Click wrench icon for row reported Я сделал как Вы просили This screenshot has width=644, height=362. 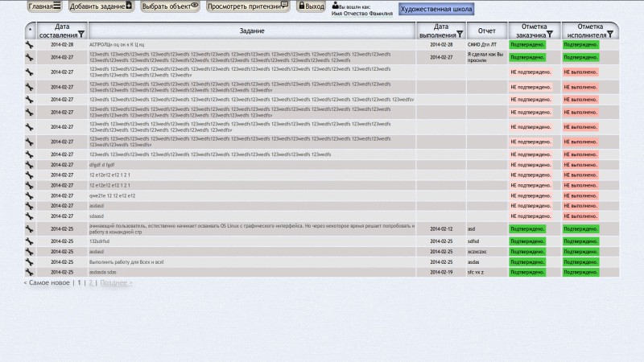click(x=30, y=57)
